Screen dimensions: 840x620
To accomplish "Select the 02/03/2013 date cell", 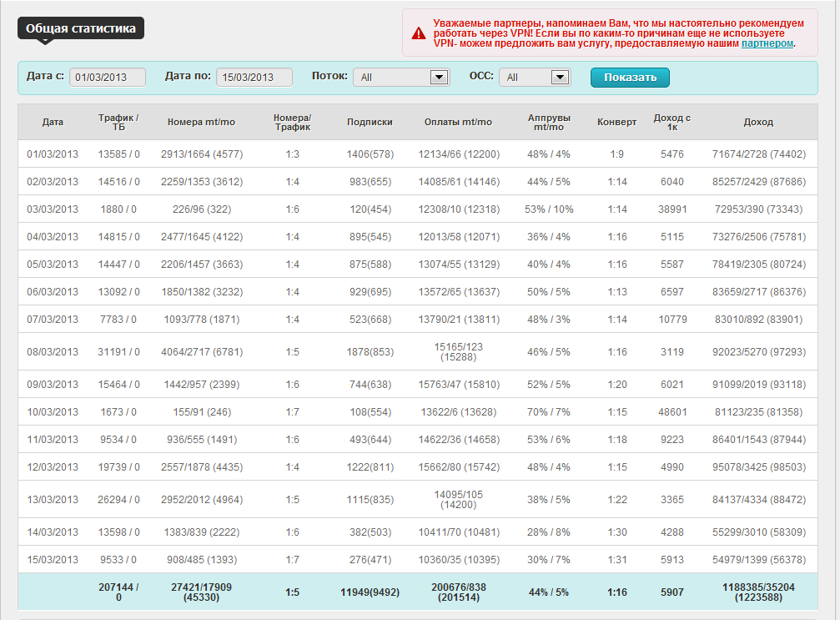I will 53,182.
